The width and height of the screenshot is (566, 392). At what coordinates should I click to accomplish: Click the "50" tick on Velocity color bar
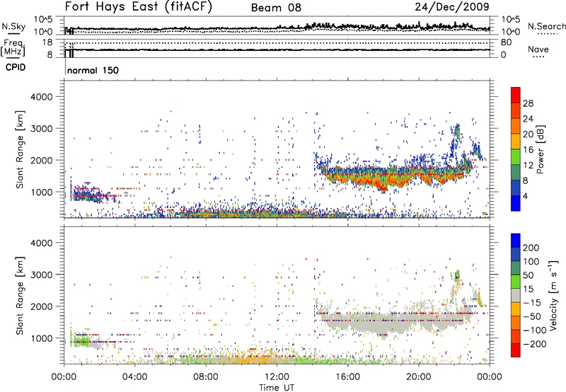528,275
